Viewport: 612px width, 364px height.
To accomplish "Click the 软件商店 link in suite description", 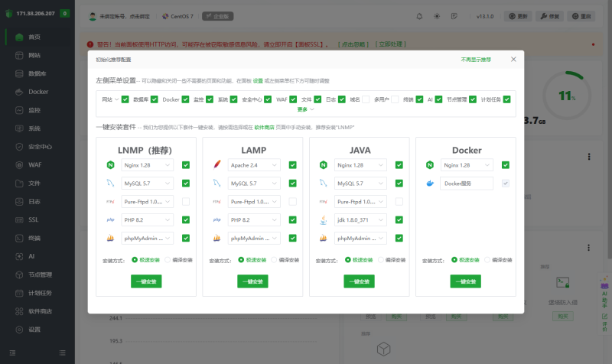I will click(264, 128).
